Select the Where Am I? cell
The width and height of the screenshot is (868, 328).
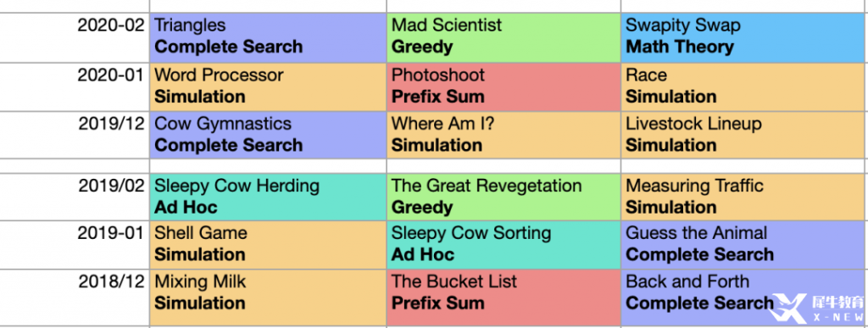pyautogui.click(x=504, y=135)
